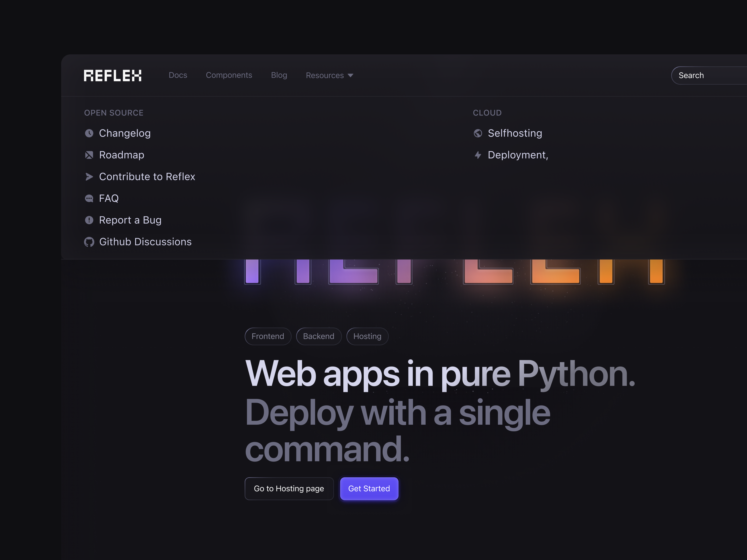The height and width of the screenshot is (560, 747).
Task: Open the Go to Hosting page link
Action: (289, 488)
